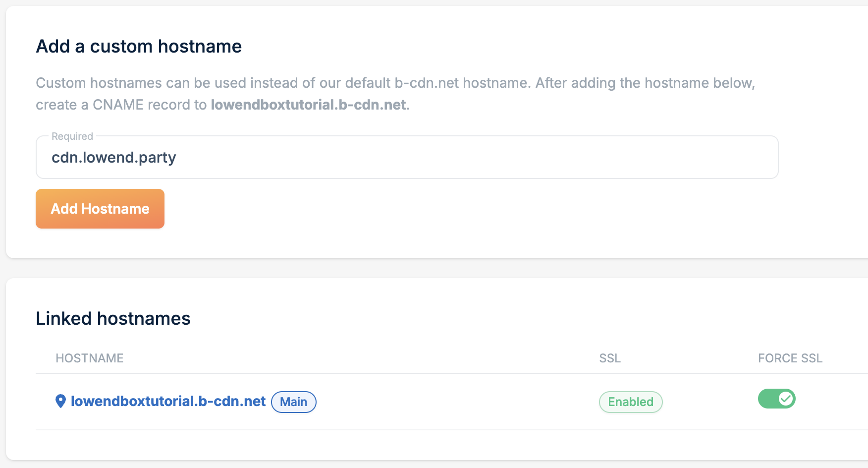
Task: Click the checkmark knob on the Force SSL switch
Action: click(x=785, y=399)
